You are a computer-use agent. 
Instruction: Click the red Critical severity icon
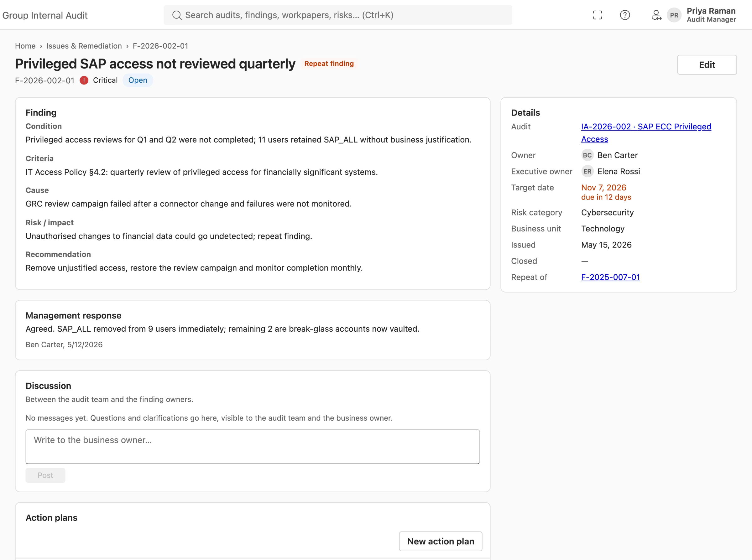(84, 80)
